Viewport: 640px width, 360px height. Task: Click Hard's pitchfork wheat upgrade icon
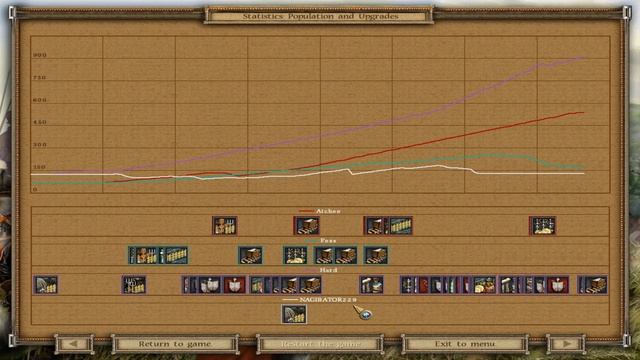point(134,285)
